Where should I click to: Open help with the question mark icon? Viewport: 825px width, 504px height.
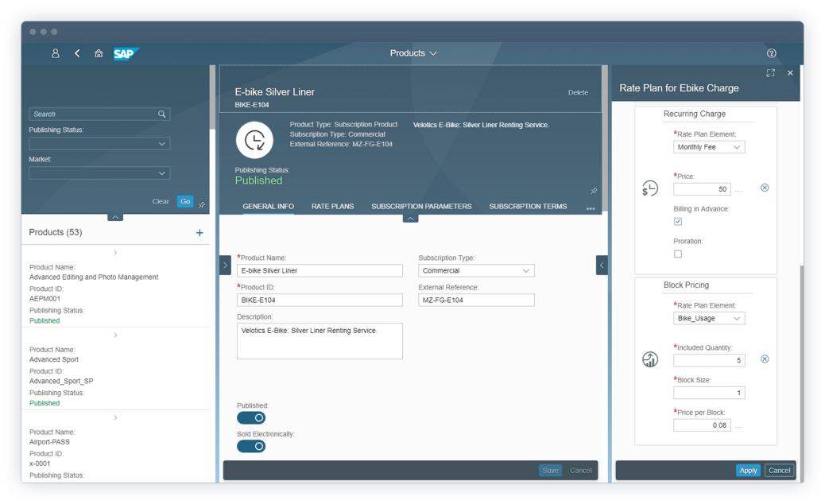click(771, 53)
